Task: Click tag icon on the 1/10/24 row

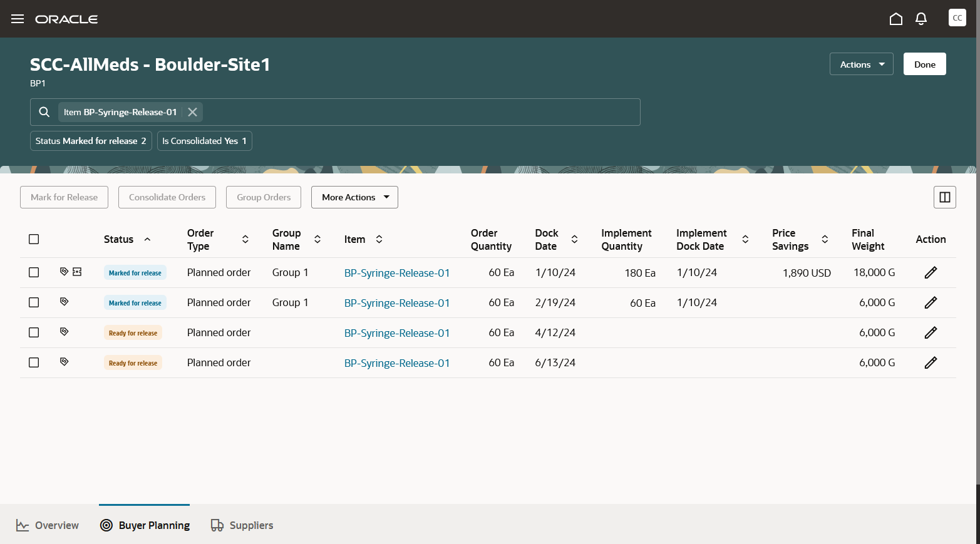Action: tap(64, 272)
